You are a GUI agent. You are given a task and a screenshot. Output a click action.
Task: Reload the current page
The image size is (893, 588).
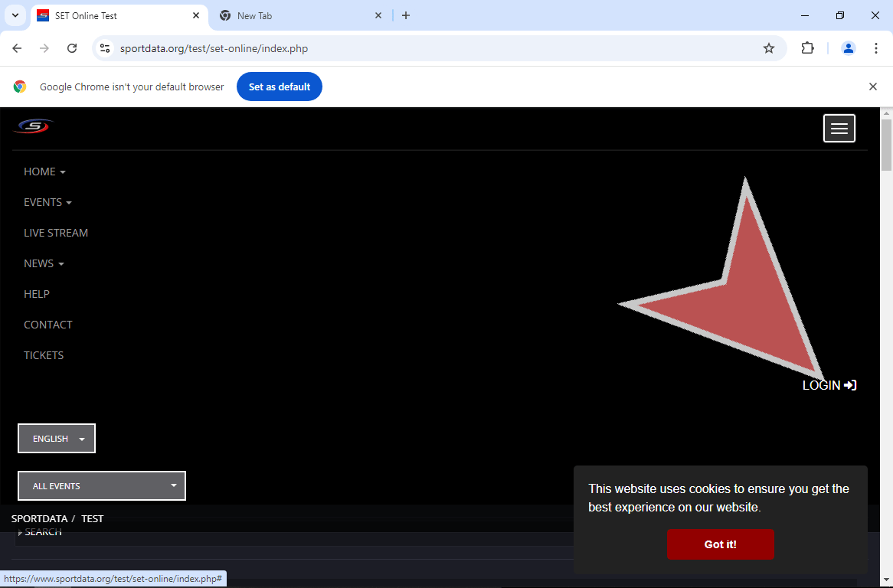(72, 48)
